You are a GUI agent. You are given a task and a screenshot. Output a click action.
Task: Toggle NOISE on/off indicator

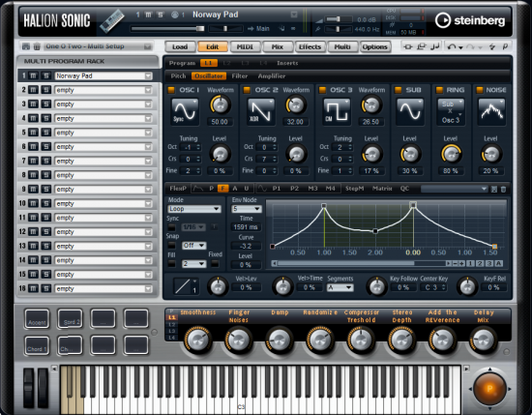[x=480, y=90]
